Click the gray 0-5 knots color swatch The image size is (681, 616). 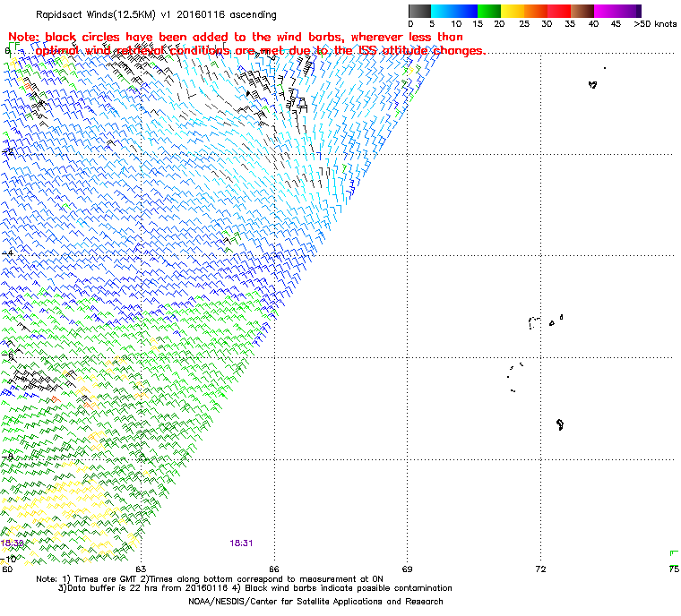[419, 11]
